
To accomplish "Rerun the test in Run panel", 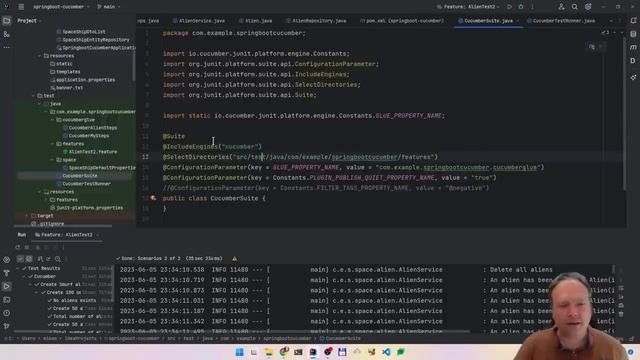I will tap(18, 247).
